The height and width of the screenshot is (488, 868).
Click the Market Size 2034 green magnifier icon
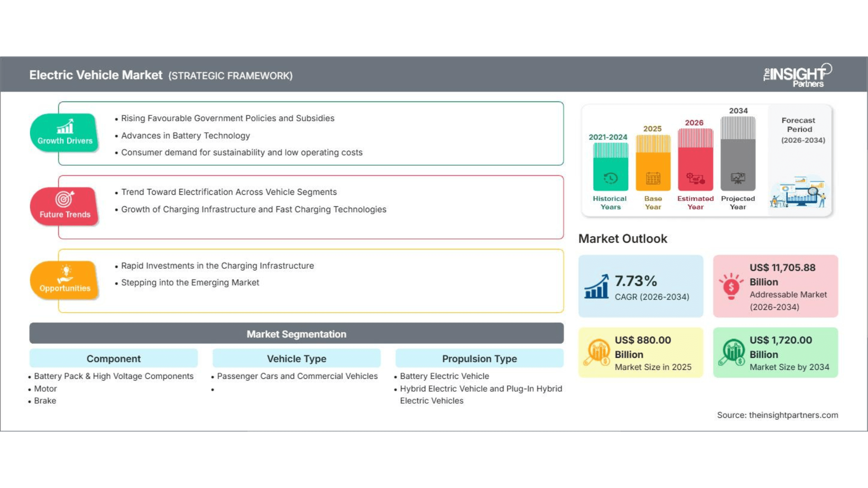point(732,352)
